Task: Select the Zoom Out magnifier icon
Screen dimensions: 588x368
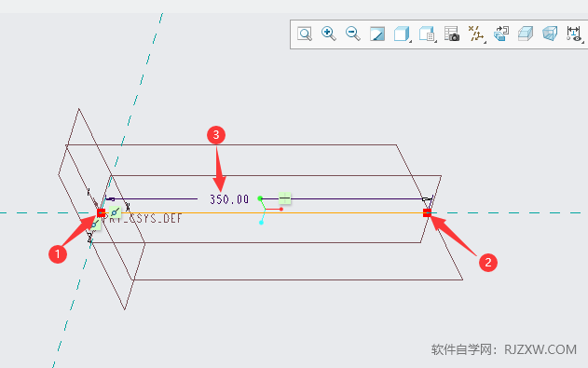Action: [353, 34]
